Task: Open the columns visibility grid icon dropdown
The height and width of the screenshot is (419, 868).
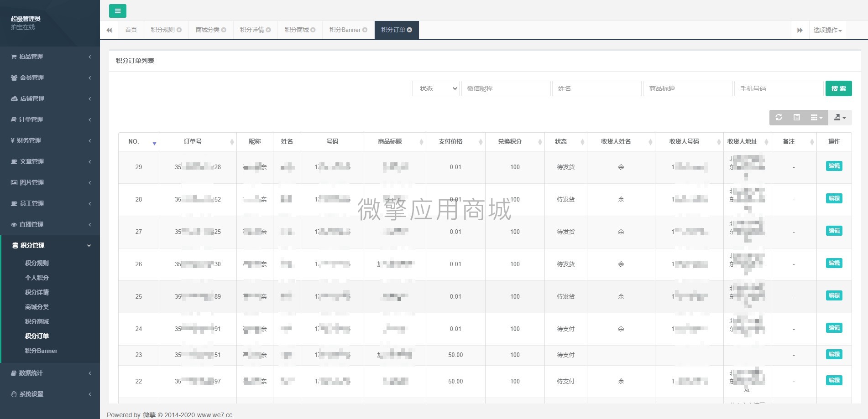Action: [816, 118]
